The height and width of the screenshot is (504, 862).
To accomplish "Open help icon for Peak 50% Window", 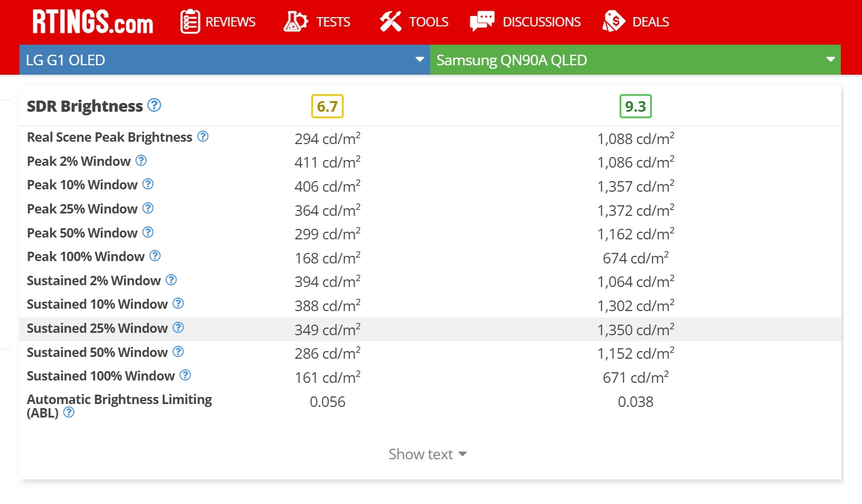I will click(148, 232).
